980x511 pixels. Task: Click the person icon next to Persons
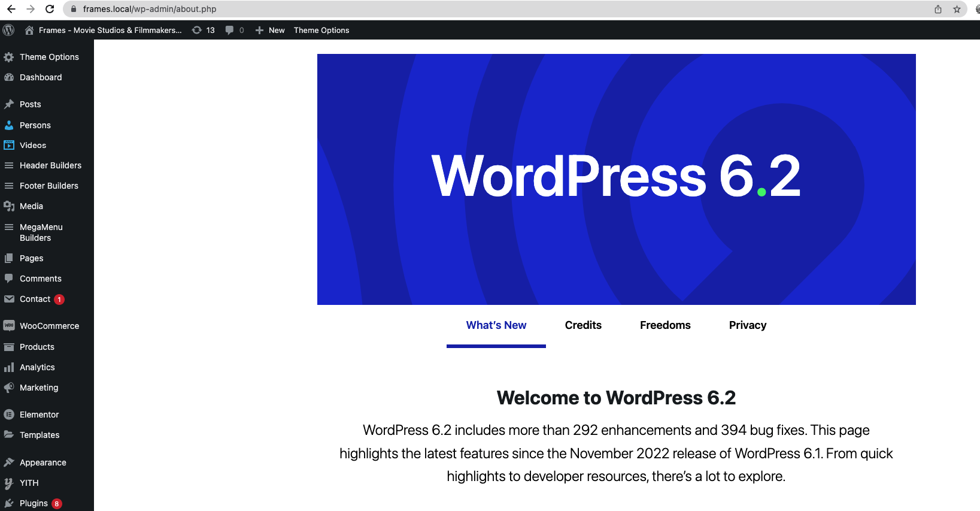point(9,125)
